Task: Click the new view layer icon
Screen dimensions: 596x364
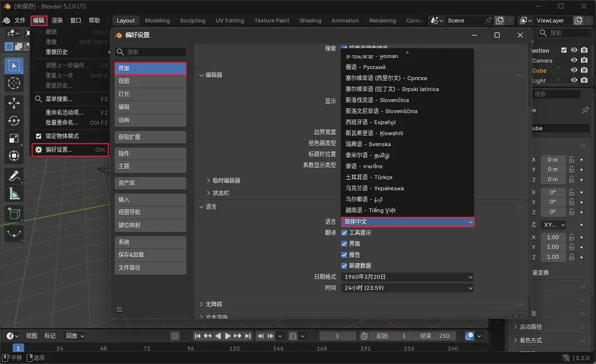Action: pyautogui.click(x=578, y=20)
